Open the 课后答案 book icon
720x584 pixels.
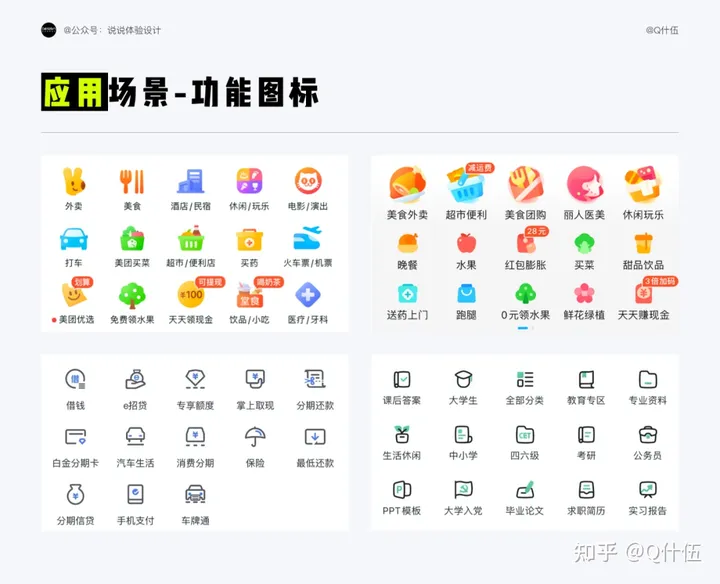click(x=402, y=379)
